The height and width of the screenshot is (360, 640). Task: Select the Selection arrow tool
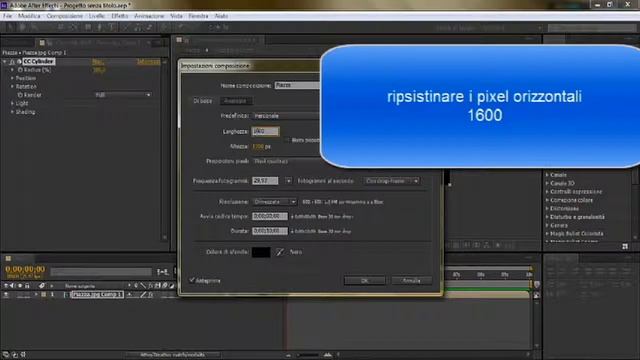[x=10, y=27]
